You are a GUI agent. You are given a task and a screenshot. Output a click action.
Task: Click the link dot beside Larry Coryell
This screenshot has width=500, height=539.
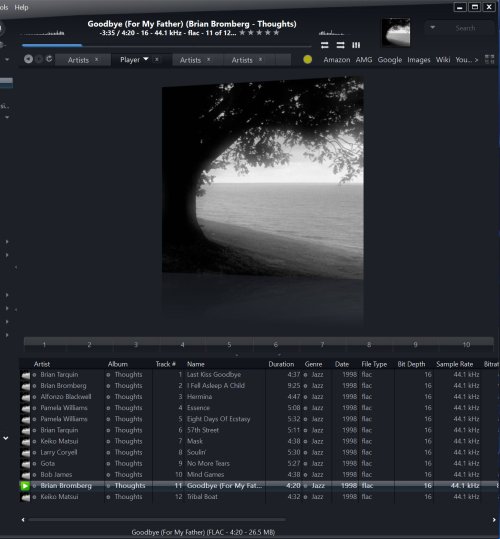pyautogui.click(x=34, y=453)
